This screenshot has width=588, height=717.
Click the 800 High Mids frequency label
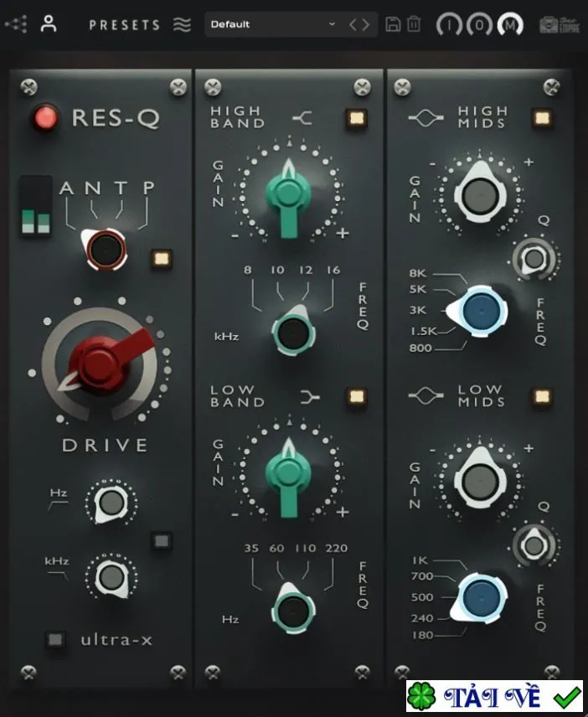click(420, 348)
